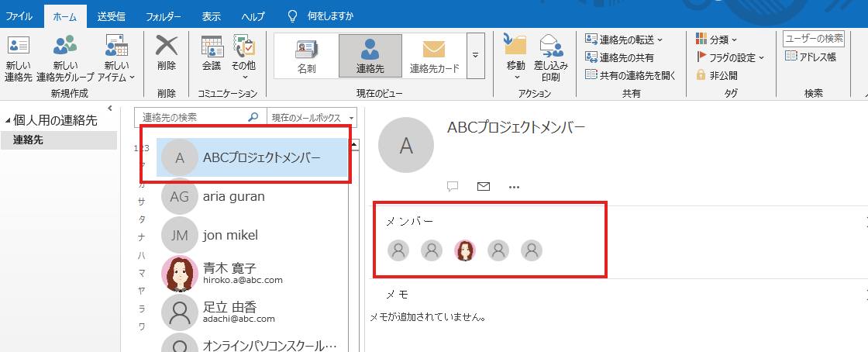Select 連絡先 folder in navigation pane
868x352 pixels.
[59, 140]
